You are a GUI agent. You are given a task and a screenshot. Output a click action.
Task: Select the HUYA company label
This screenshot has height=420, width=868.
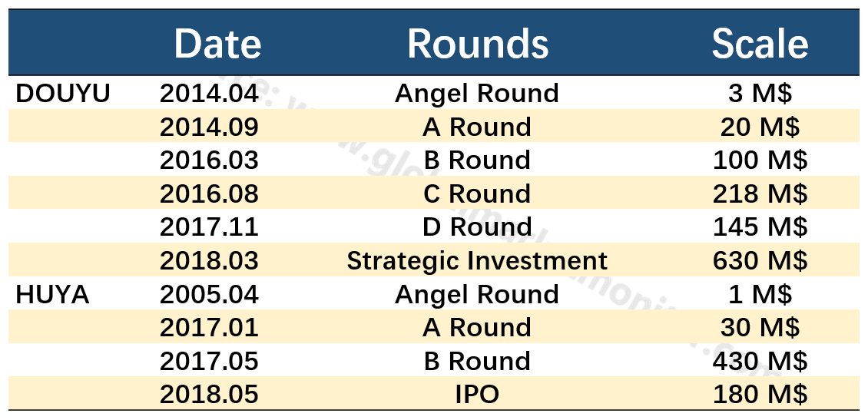pos(53,295)
